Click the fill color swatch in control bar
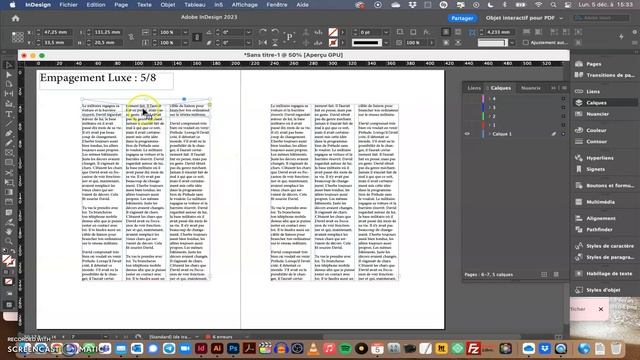Viewport: 640px width, 360px height. (x=333, y=32)
